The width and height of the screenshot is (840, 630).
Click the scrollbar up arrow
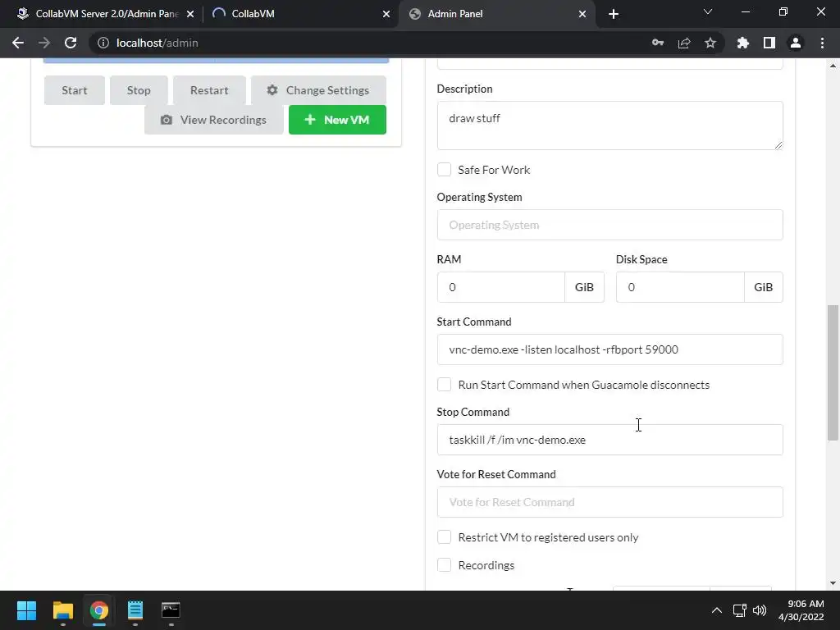pos(833,66)
